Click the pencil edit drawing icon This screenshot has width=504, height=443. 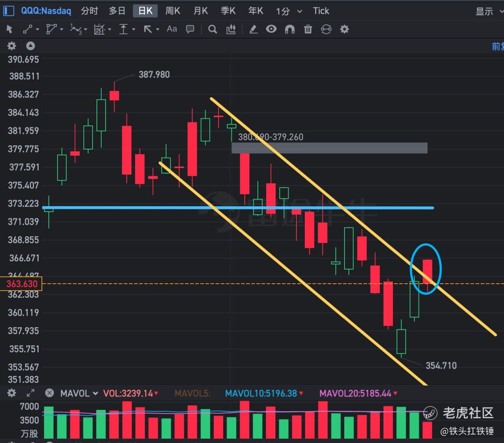[254, 29]
